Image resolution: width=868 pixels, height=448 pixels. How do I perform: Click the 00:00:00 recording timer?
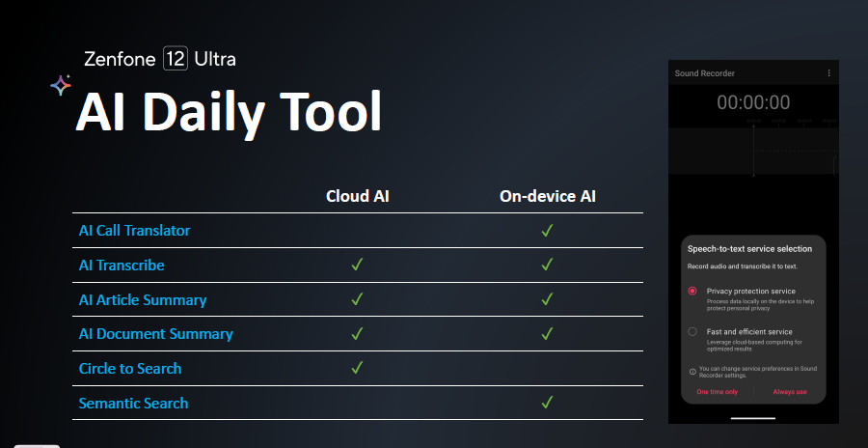point(753,102)
